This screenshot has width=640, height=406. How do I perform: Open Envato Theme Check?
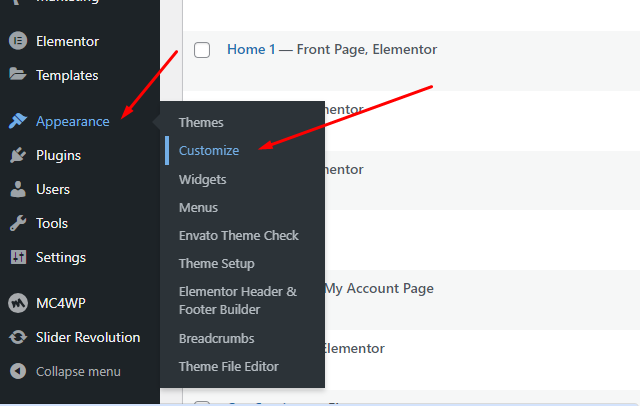238,235
